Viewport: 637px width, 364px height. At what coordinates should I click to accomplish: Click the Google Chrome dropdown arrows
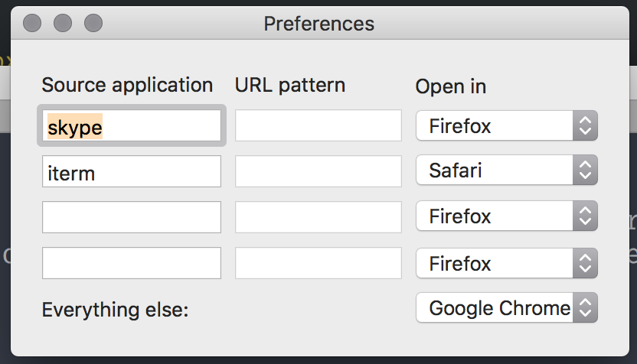[x=585, y=308]
